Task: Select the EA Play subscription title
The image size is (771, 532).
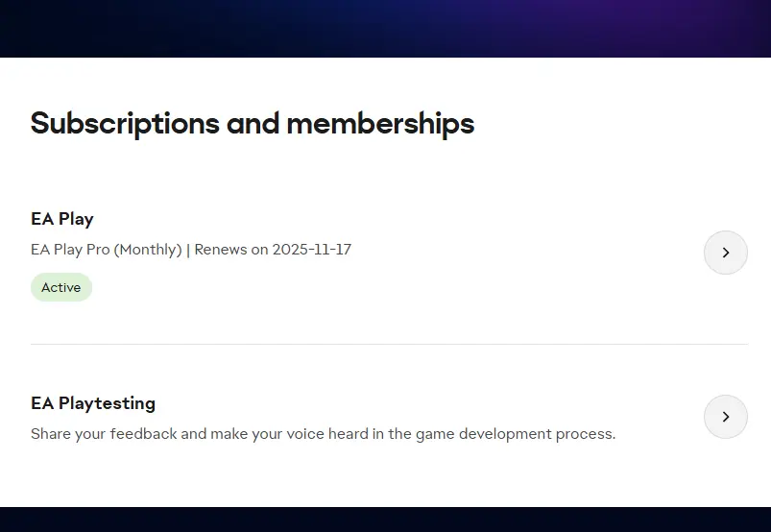Action: pyautogui.click(x=62, y=219)
